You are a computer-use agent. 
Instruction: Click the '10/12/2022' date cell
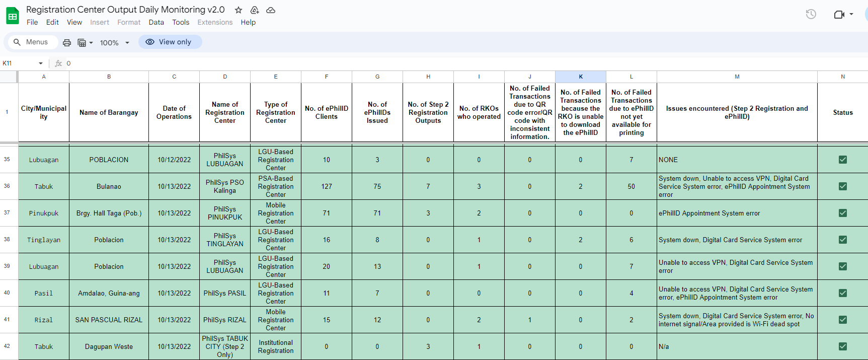click(174, 160)
